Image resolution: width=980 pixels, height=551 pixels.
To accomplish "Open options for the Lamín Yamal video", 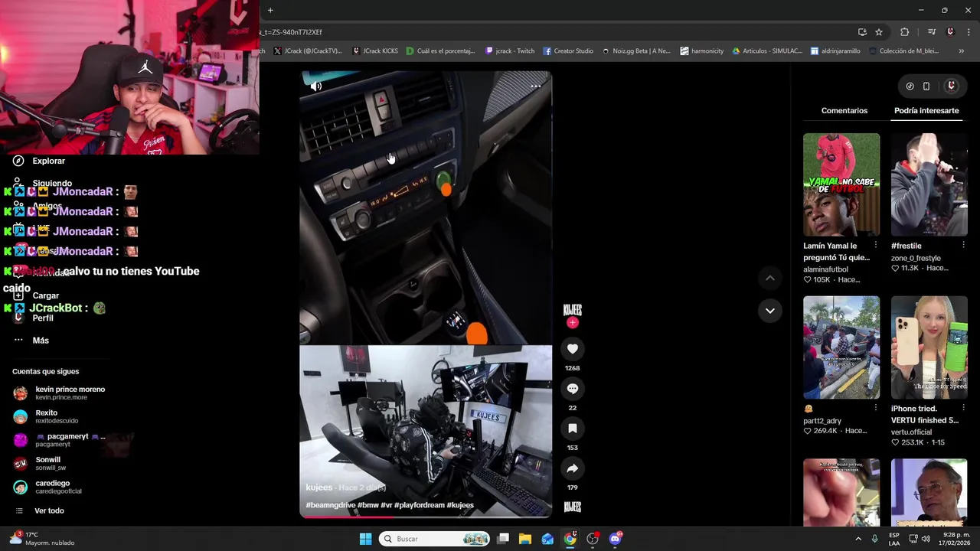I will pyautogui.click(x=876, y=246).
